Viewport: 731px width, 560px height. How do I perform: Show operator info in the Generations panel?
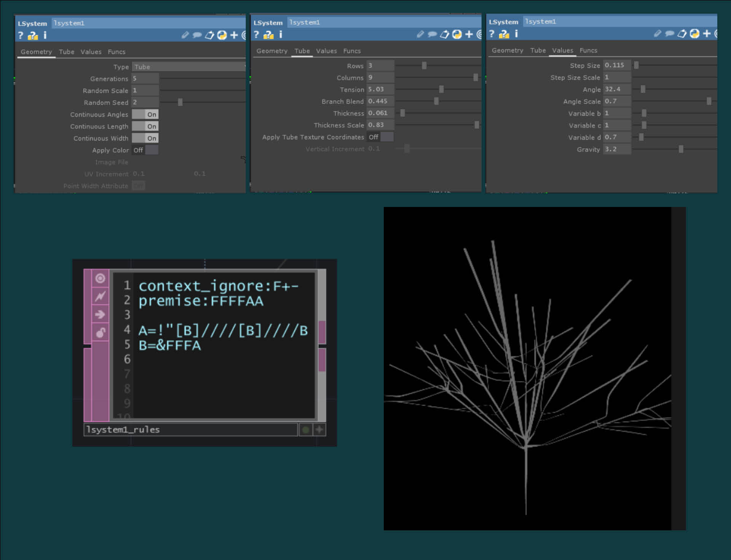click(45, 35)
